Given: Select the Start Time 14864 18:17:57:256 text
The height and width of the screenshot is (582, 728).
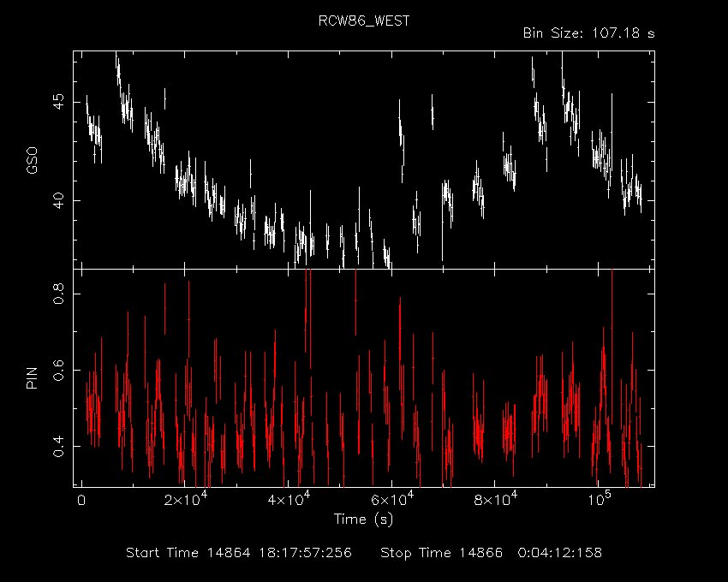Looking at the screenshot, I should [x=239, y=553].
